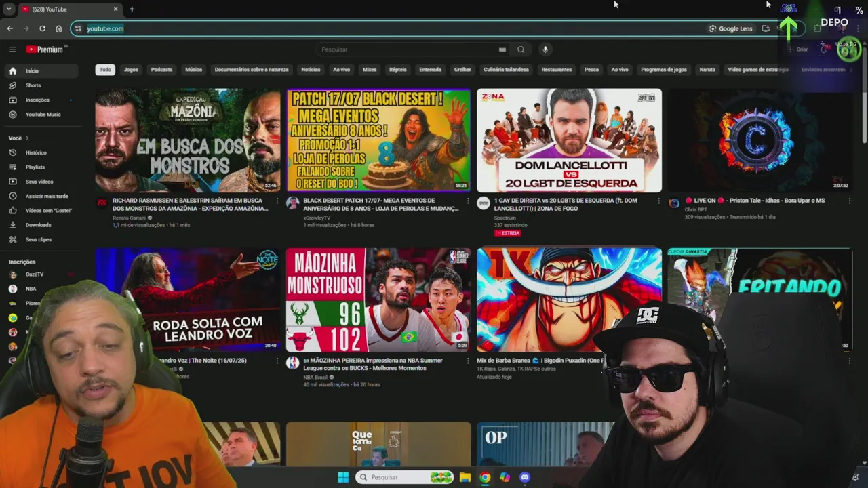Select the Culinária tailandesa chip
868x488 pixels.
[x=506, y=69]
